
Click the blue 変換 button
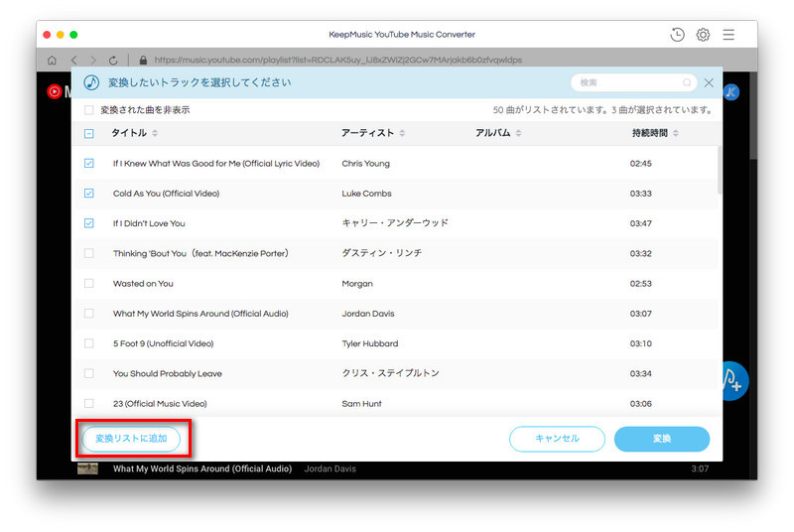[x=662, y=439]
